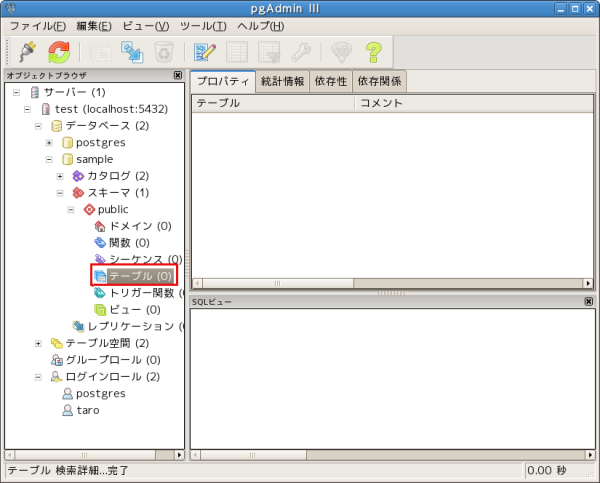Click the コメント column header

[474, 103]
